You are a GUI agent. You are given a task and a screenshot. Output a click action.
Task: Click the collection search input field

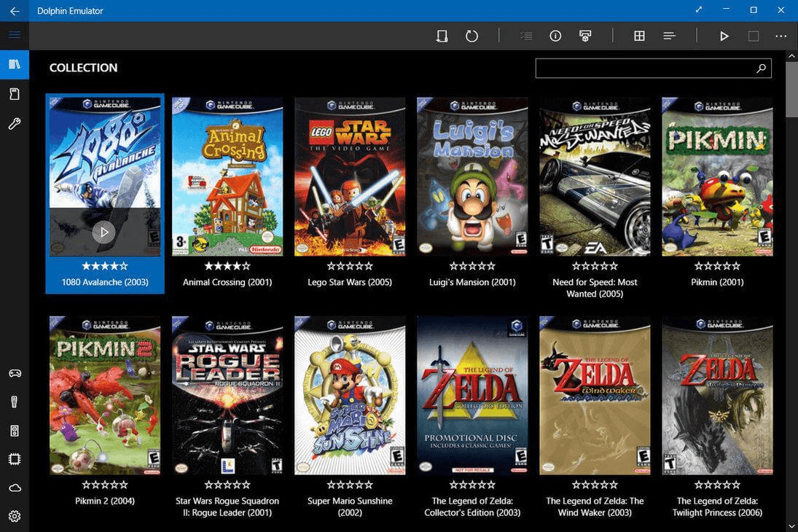[x=645, y=69]
